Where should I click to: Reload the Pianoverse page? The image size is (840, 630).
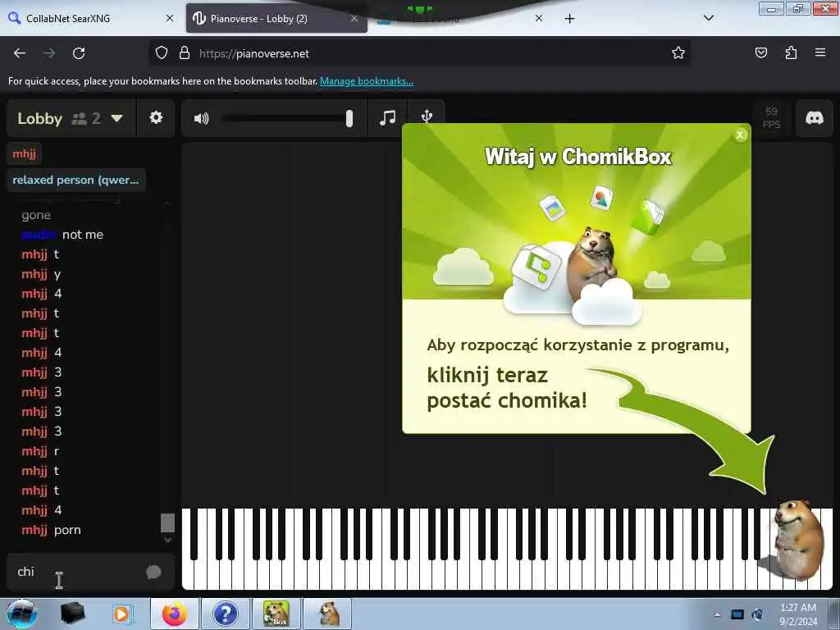click(x=79, y=53)
